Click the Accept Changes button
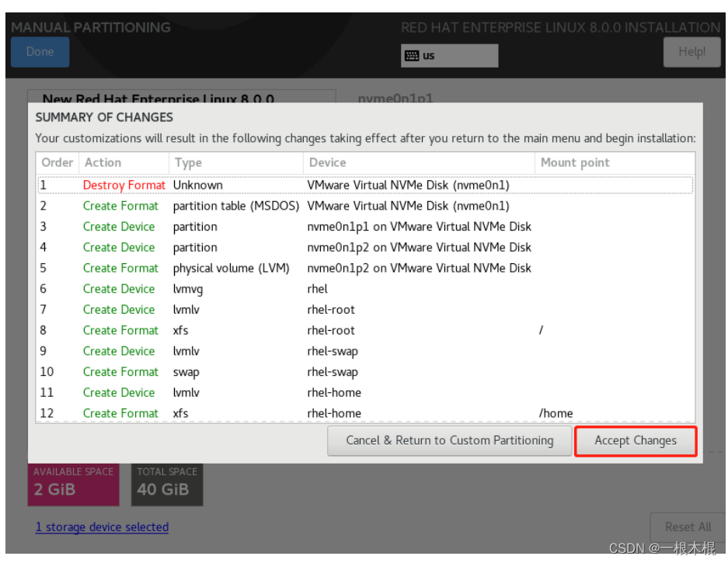The height and width of the screenshot is (563, 728). point(635,440)
